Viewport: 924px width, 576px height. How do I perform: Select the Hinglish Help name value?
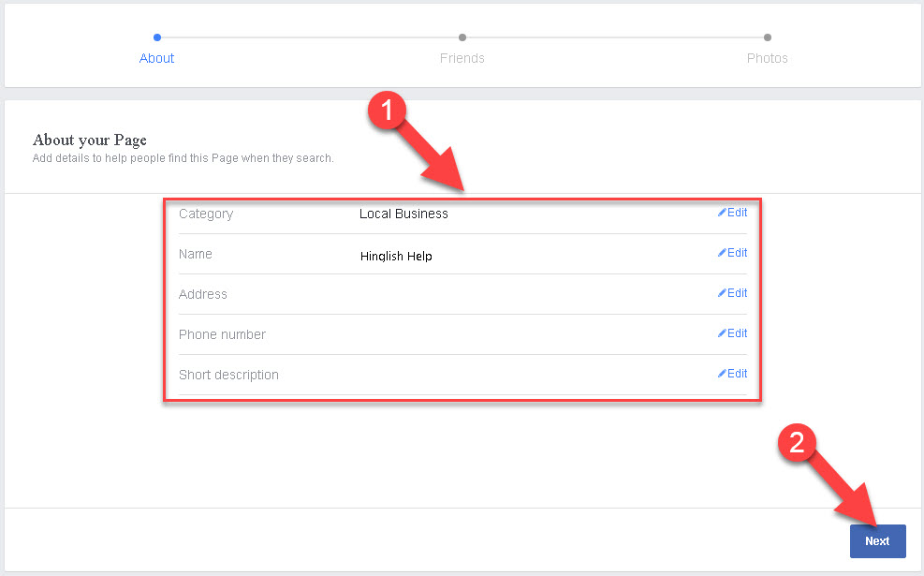[396, 256]
